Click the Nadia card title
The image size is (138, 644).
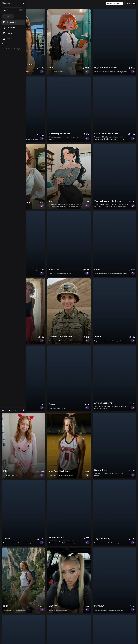pos(52,404)
